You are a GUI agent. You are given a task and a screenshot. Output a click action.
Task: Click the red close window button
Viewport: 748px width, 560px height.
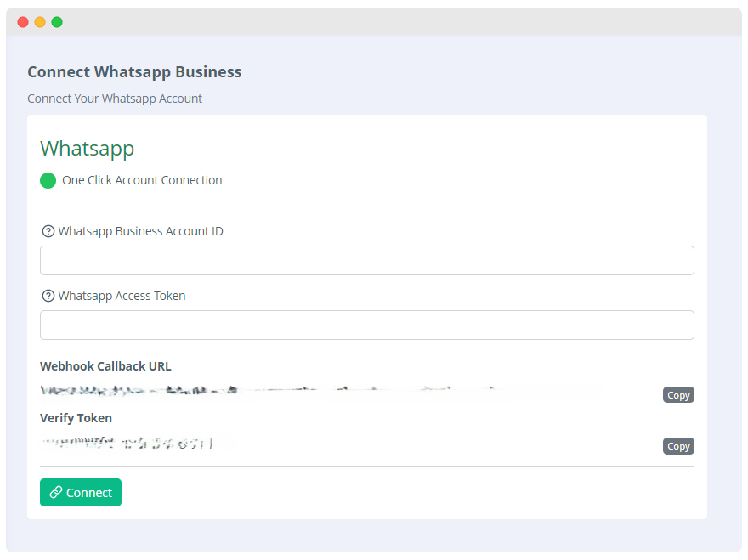click(23, 22)
